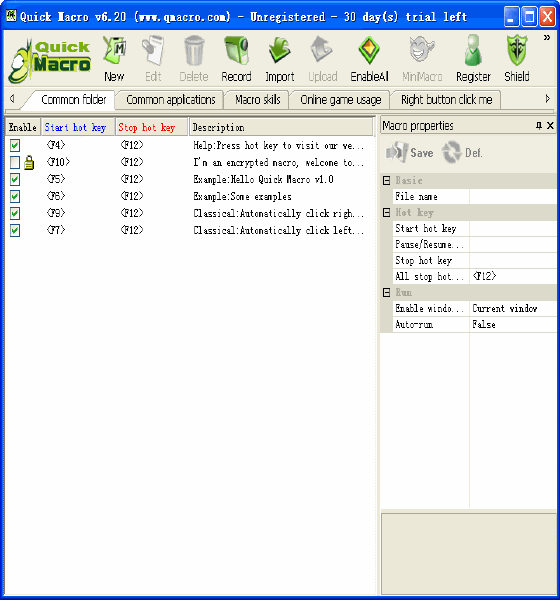Toggle the F5 Hello Quick Macro checkbox
This screenshot has width=560, height=600.
coord(15,179)
